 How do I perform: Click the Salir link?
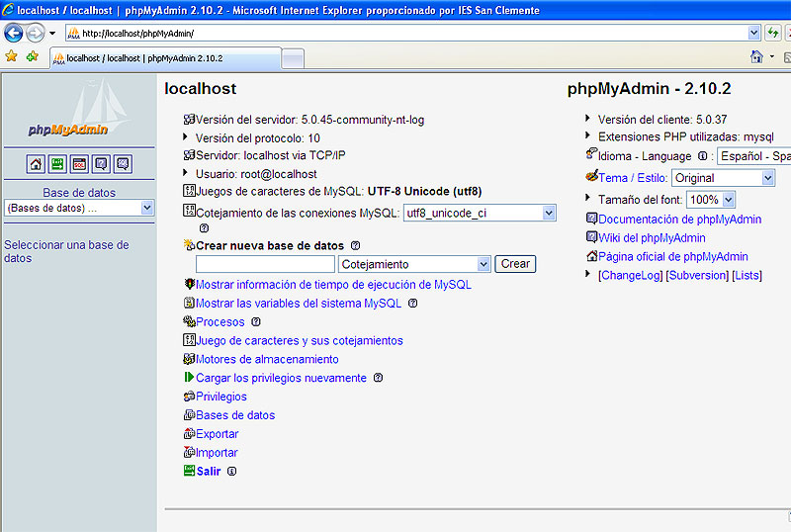[x=209, y=472]
